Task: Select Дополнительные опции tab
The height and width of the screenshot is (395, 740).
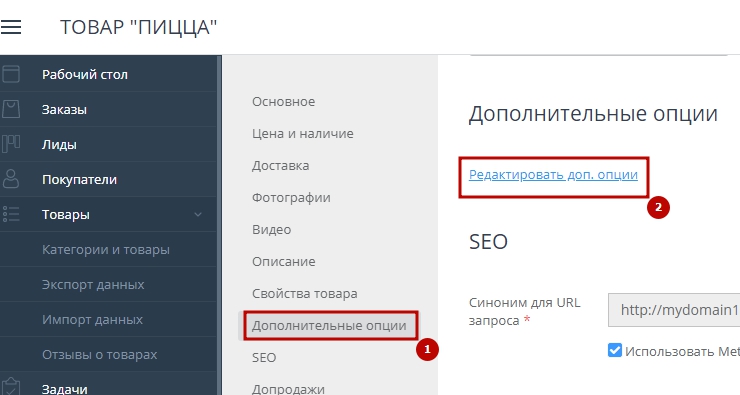Action: tap(329, 326)
